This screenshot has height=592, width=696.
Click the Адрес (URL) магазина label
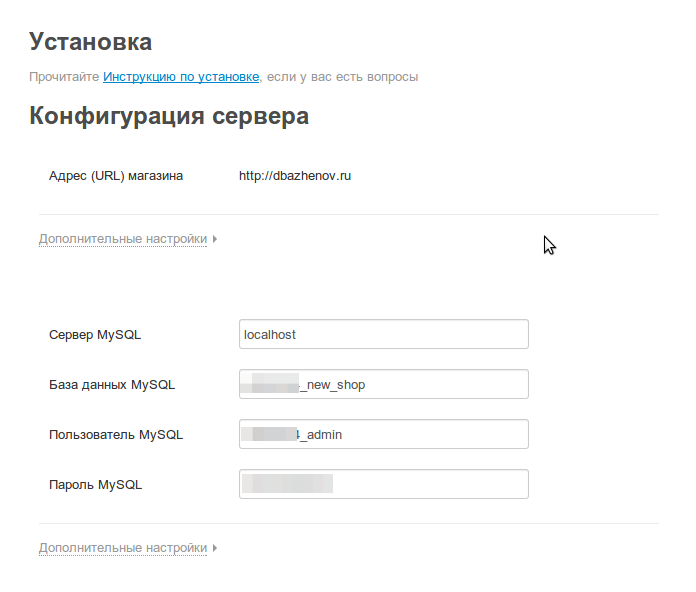pyautogui.click(x=116, y=176)
